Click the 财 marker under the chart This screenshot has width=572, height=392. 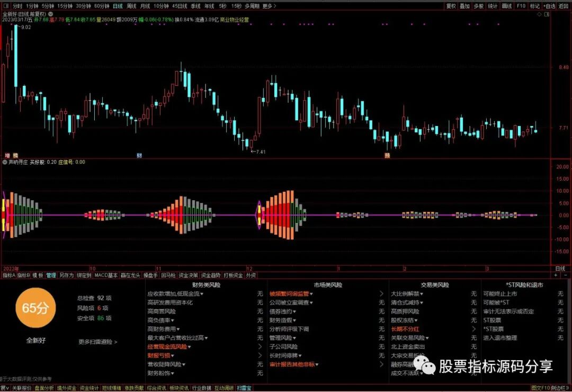point(139,156)
